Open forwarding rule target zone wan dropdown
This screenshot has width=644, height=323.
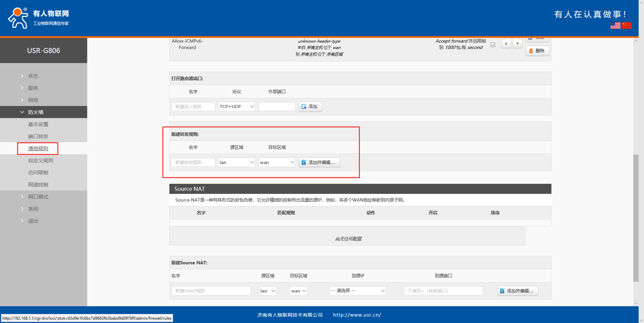[277, 162]
